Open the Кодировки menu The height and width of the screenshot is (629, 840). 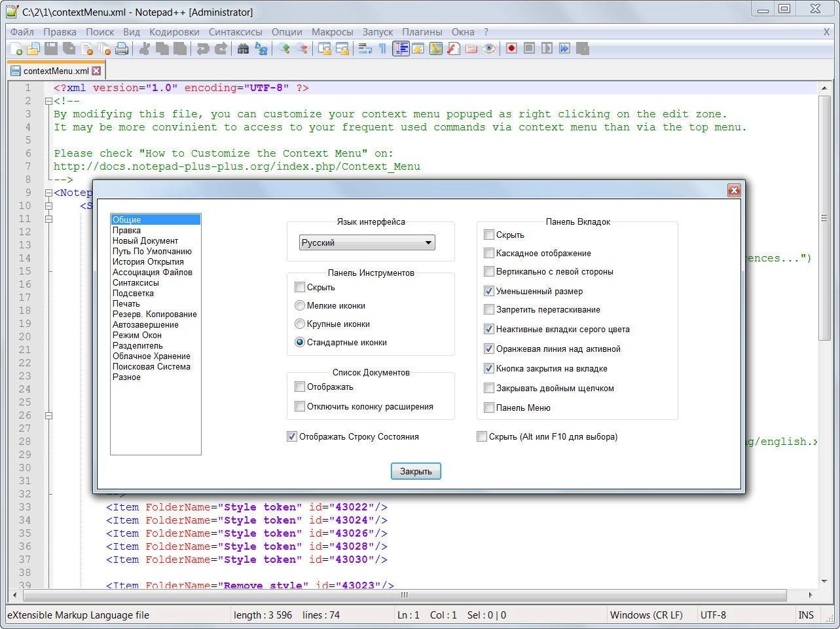(174, 31)
